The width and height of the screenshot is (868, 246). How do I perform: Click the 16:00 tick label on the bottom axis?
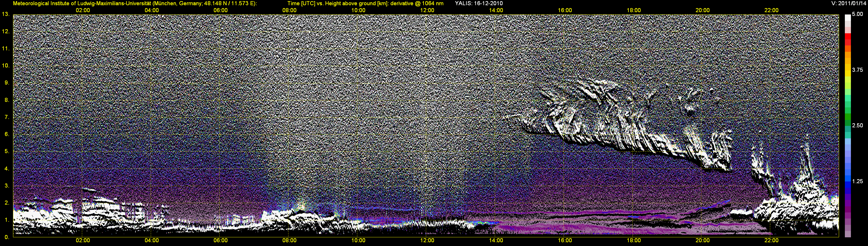[565, 241]
